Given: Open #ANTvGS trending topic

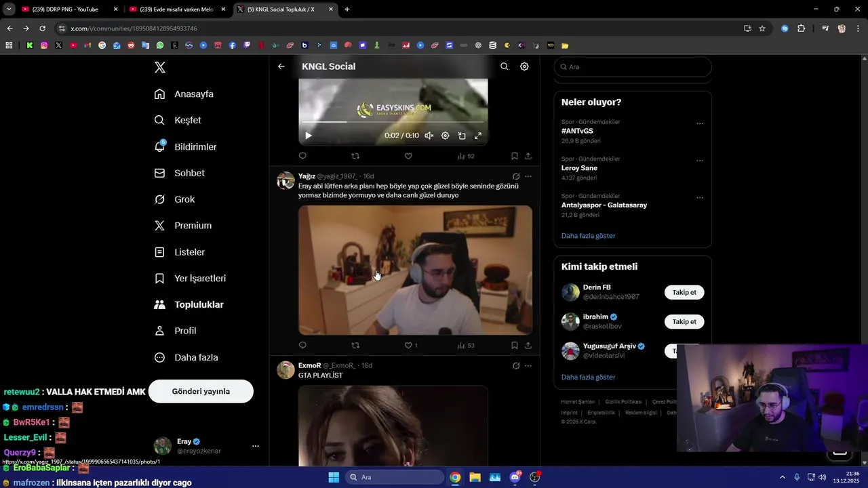Looking at the screenshot, I should pyautogui.click(x=577, y=131).
